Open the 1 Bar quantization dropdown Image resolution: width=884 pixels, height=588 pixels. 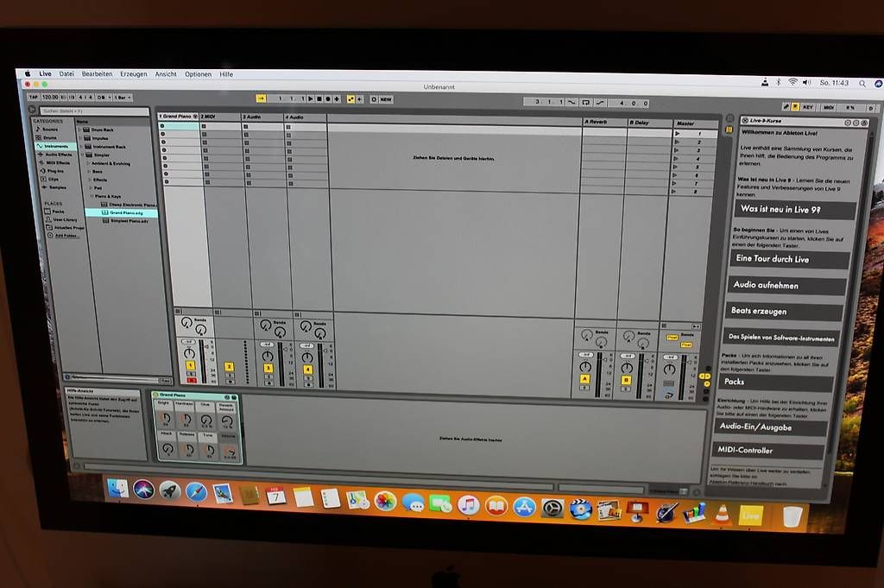[123, 98]
